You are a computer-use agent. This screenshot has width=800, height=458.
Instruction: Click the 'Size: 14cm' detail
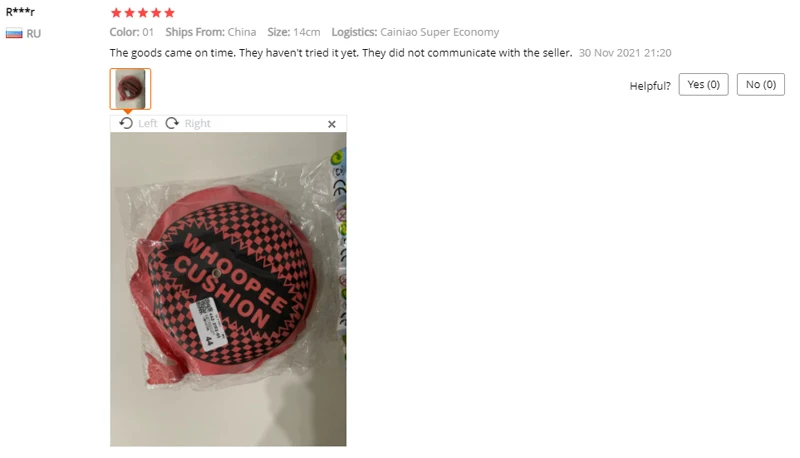(294, 32)
